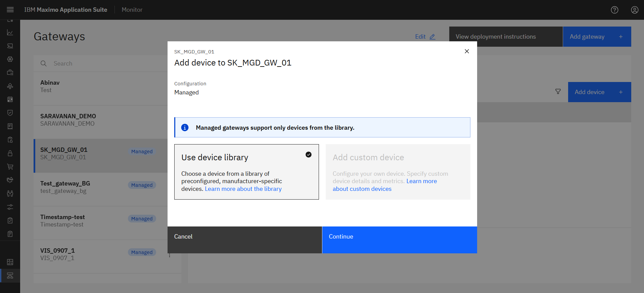Close the Add device dialog
Viewport: 644px width, 293px height.
click(x=467, y=51)
